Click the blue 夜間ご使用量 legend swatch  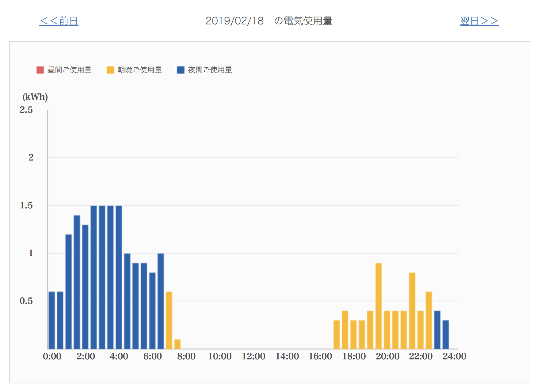pyautogui.click(x=181, y=70)
